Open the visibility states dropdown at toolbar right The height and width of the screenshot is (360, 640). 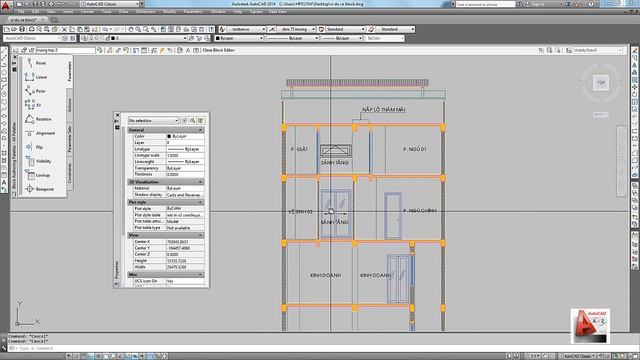(598, 50)
